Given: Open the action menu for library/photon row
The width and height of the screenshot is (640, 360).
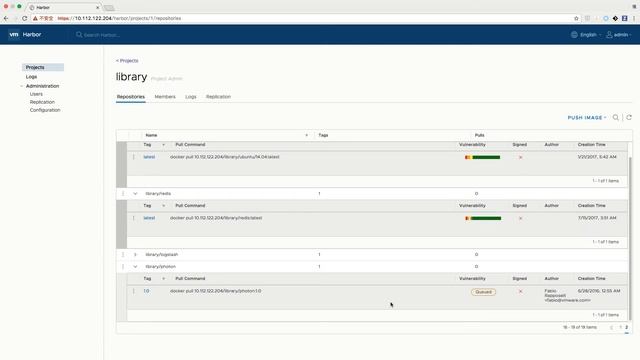Looking at the screenshot, I should point(123,267).
